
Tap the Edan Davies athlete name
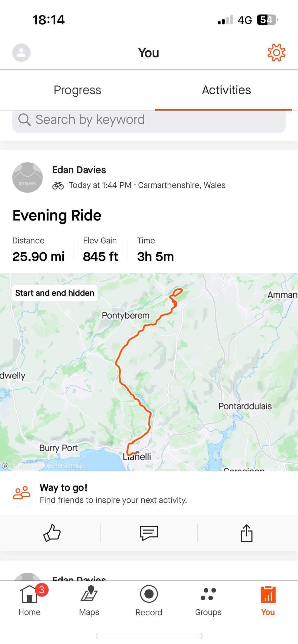pyautogui.click(x=79, y=170)
